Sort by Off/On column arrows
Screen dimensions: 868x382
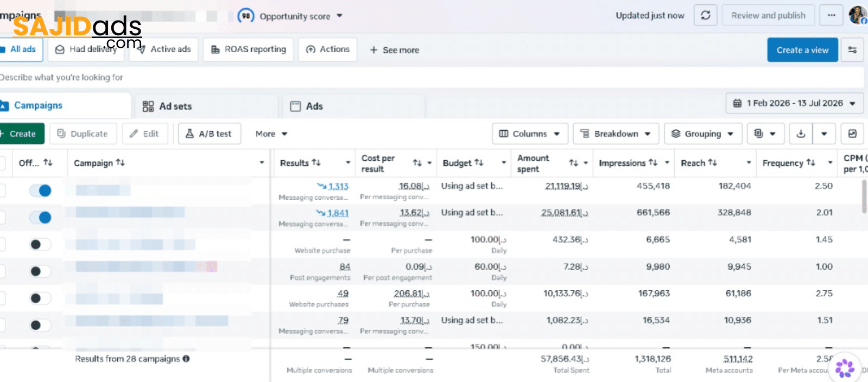[x=48, y=163]
